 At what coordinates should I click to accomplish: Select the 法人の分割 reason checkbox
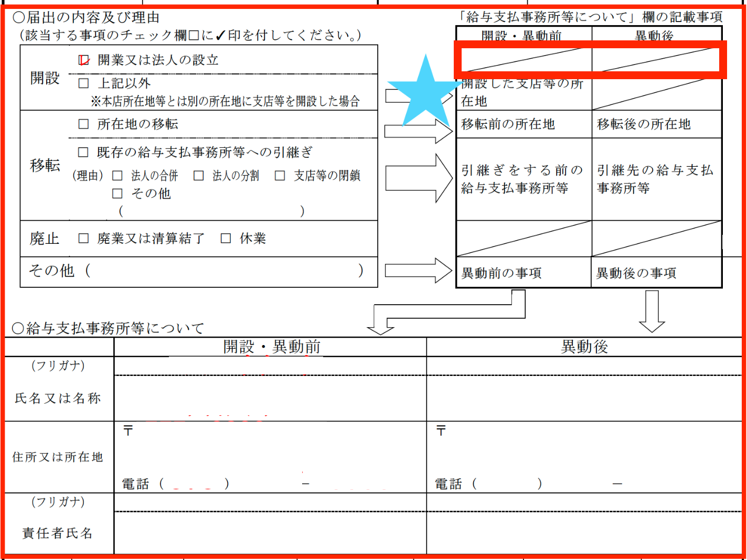[199, 176]
